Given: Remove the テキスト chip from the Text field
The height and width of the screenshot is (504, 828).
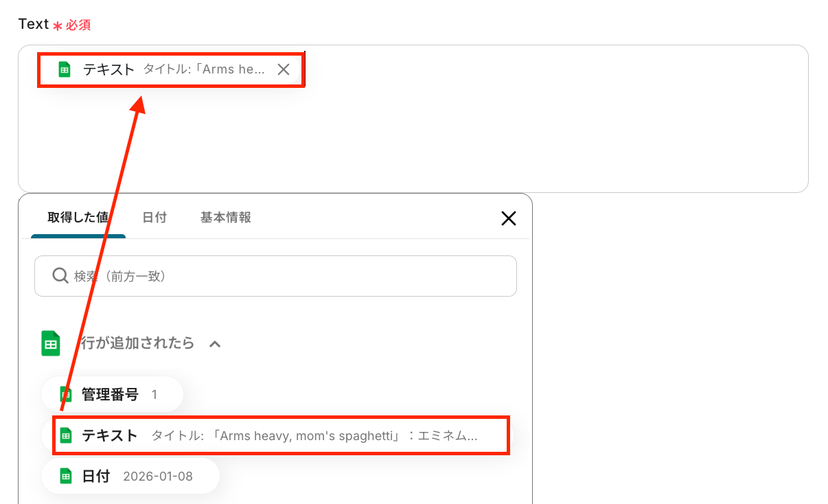Looking at the screenshot, I should [284, 69].
